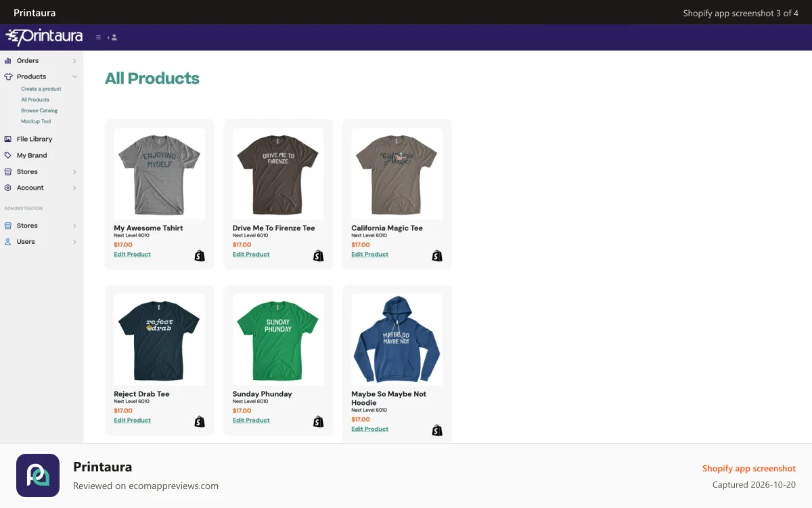
Task: Expand the Users menu chevron
Action: [74, 242]
